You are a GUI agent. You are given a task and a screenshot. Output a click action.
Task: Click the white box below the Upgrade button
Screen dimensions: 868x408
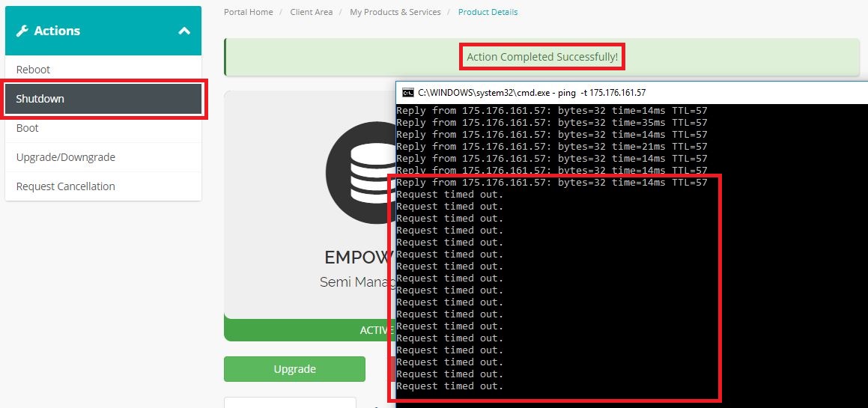(x=290, y=402)
